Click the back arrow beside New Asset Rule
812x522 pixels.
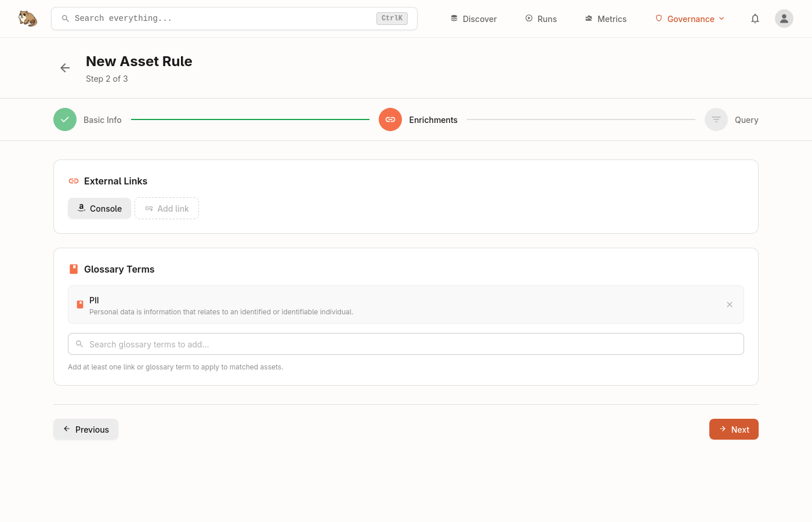pos(65,68)
